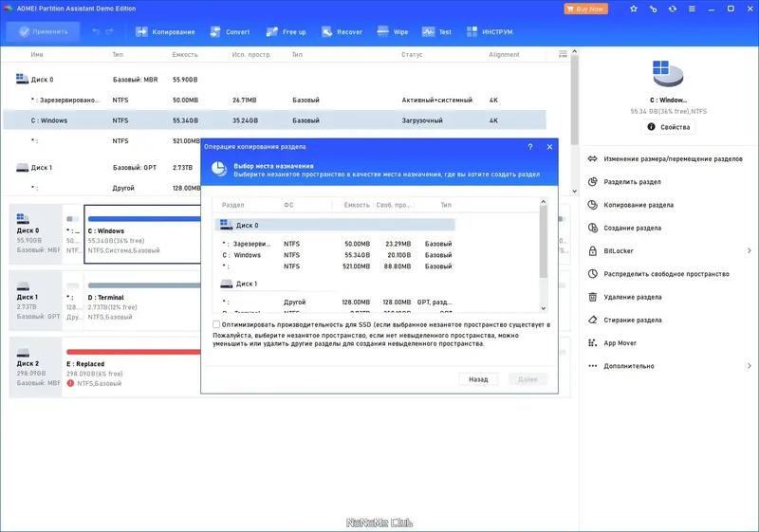Click the Применить apply button
This screenshot has height=532, width=759.
point(43,32)
